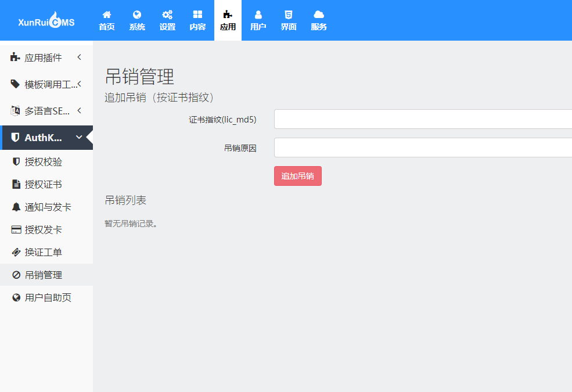Click the cloud icon above 服务
This screenshot has width=572, height=392.
click(x=319, y=15)
